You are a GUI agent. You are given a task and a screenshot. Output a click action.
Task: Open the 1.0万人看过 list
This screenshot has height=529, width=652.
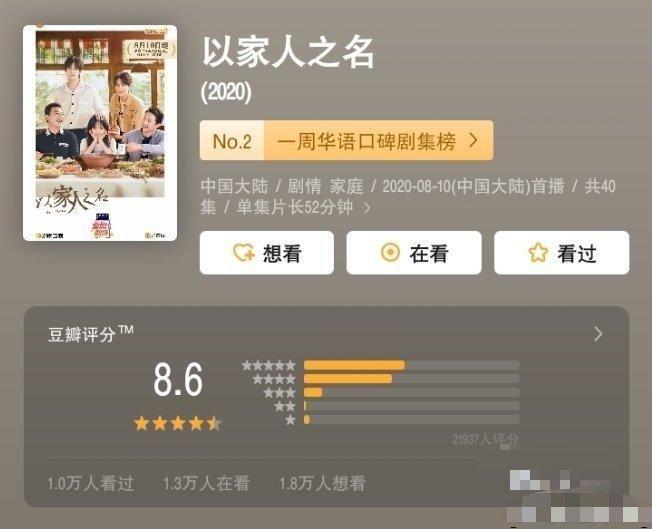91,483
